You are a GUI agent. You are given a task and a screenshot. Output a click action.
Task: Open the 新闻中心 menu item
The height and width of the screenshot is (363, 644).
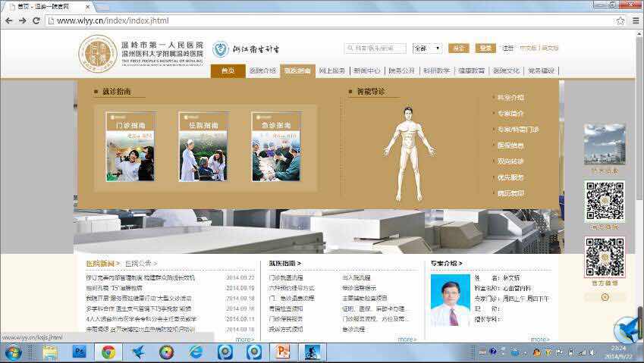(366, 71)
